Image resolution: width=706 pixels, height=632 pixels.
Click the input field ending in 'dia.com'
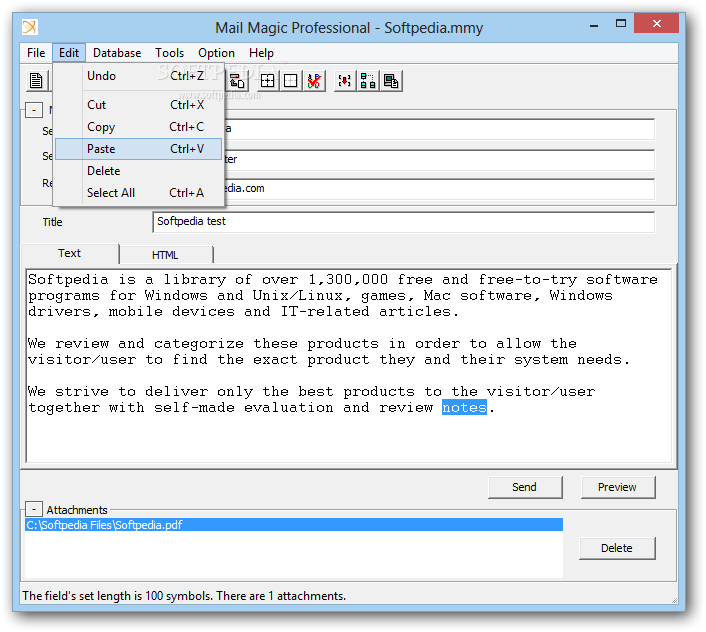439,189
